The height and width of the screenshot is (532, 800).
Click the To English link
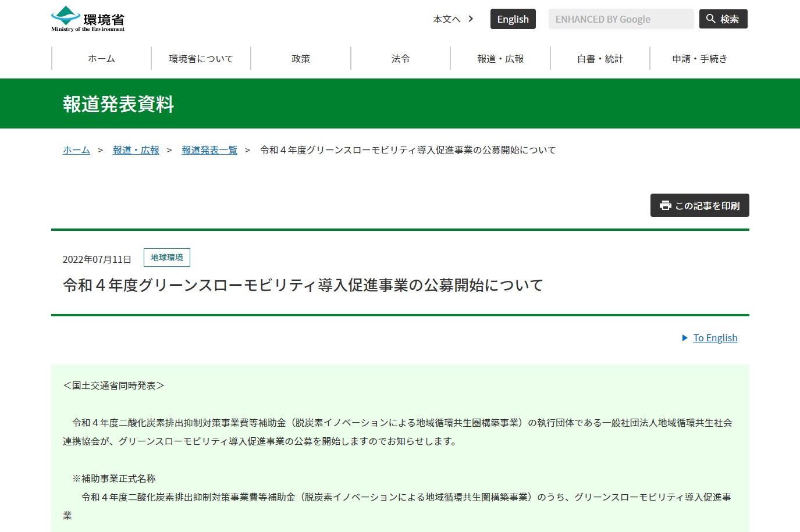click(715, 338)
